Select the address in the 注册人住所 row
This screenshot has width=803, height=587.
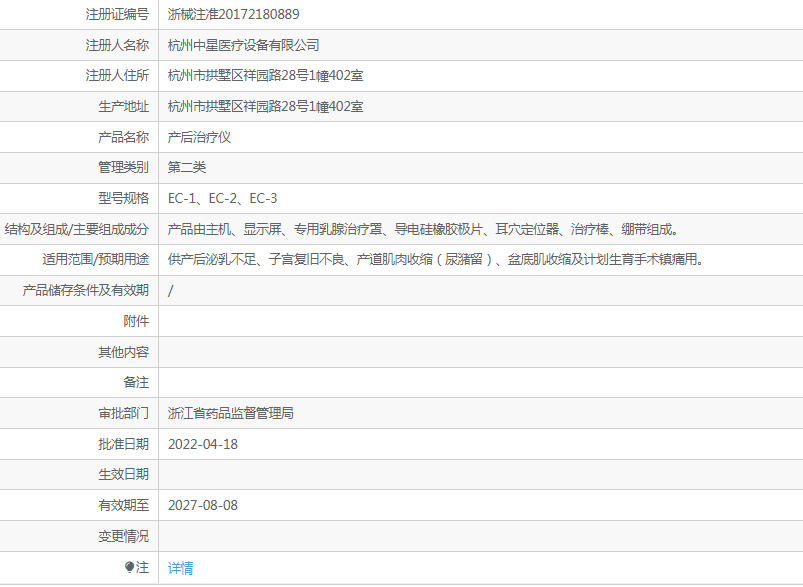tap(265, 76)
